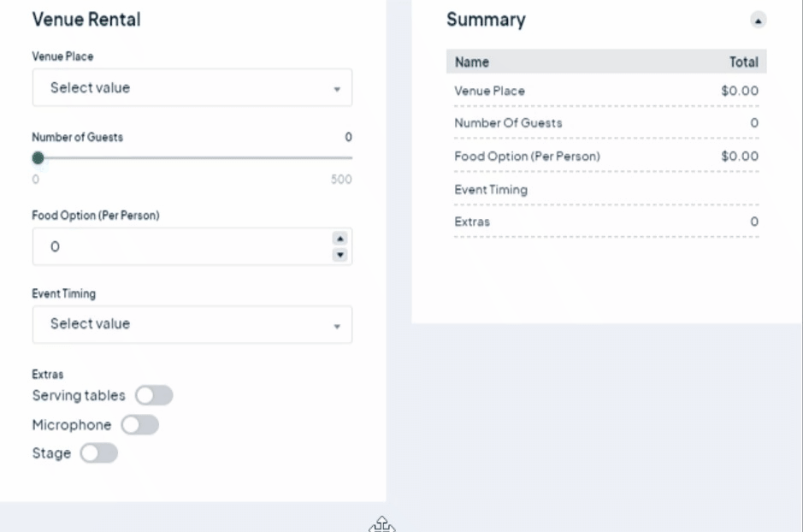Click the Food Option decrement down arrow

pos(340,254)
